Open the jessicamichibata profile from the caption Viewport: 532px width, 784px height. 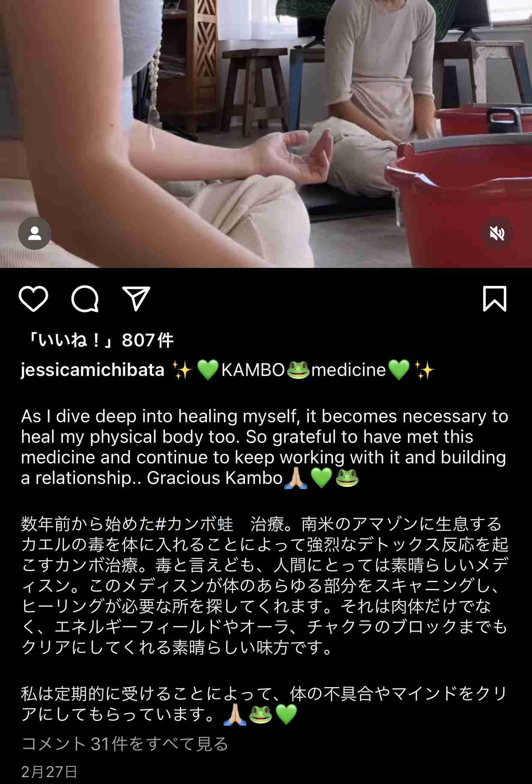[x=93, y=369]
